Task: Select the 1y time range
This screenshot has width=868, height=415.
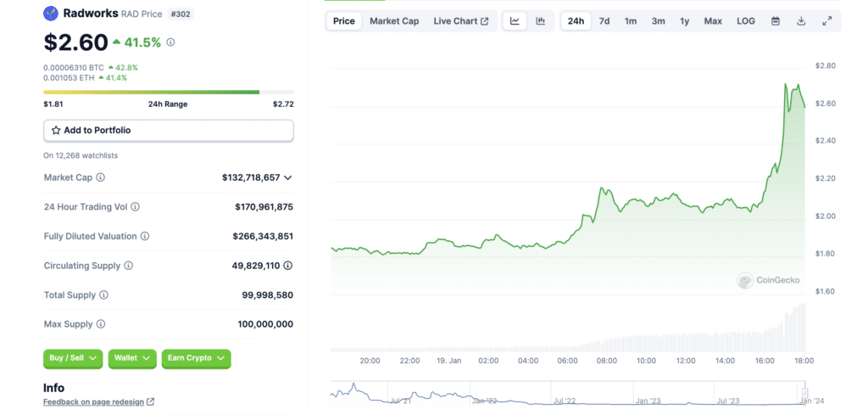Action: pyautogui.click(x=685, y=21)
